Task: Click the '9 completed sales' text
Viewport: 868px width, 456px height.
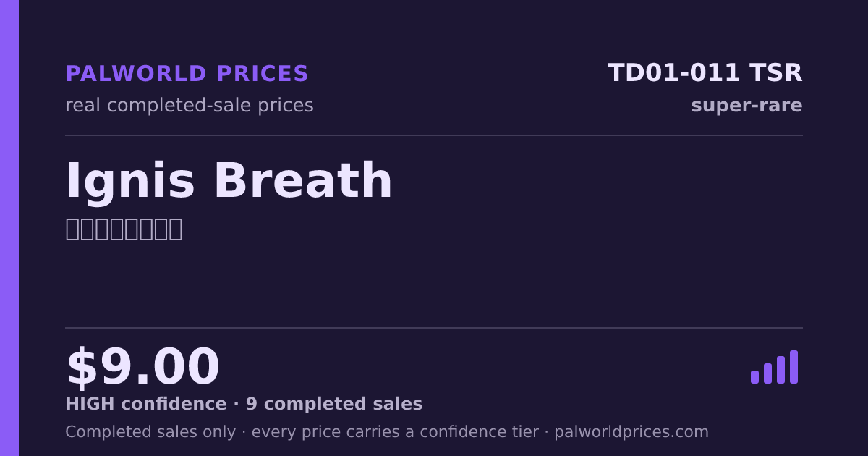Action: 334,404
